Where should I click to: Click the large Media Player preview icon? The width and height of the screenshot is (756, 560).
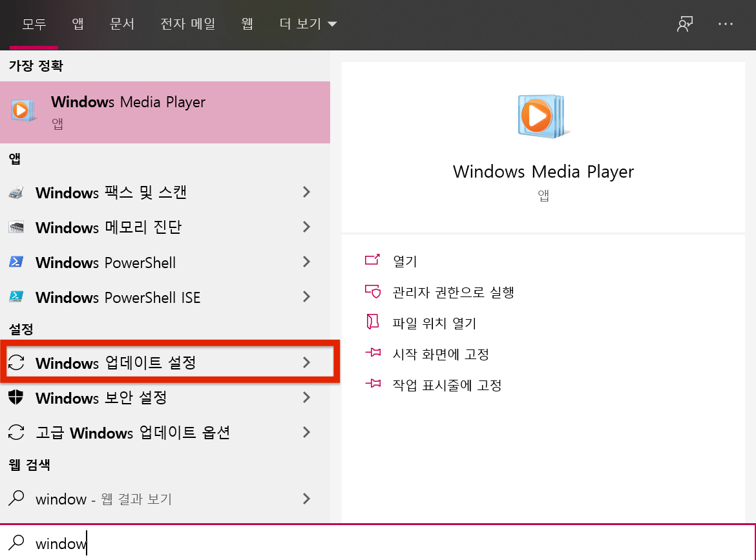click(x=543, y=116)
